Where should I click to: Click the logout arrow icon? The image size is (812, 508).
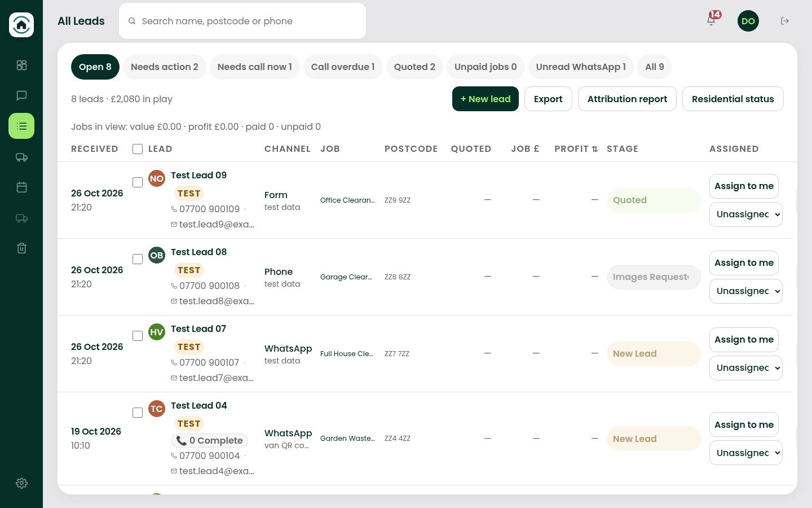[x=784, y=21]
